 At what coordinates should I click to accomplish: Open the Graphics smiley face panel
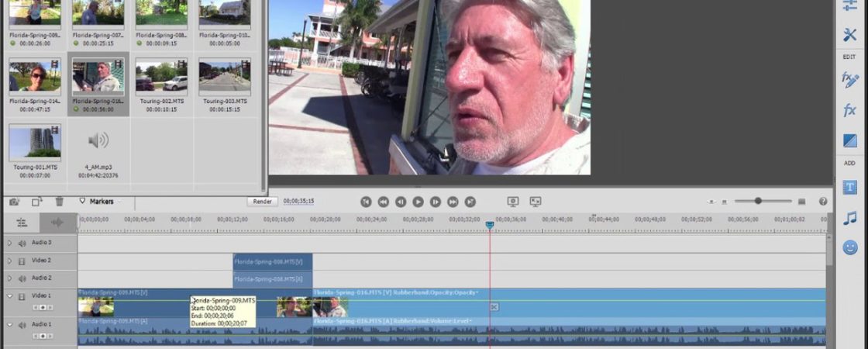pyautogui.click(x=849, y=247)
